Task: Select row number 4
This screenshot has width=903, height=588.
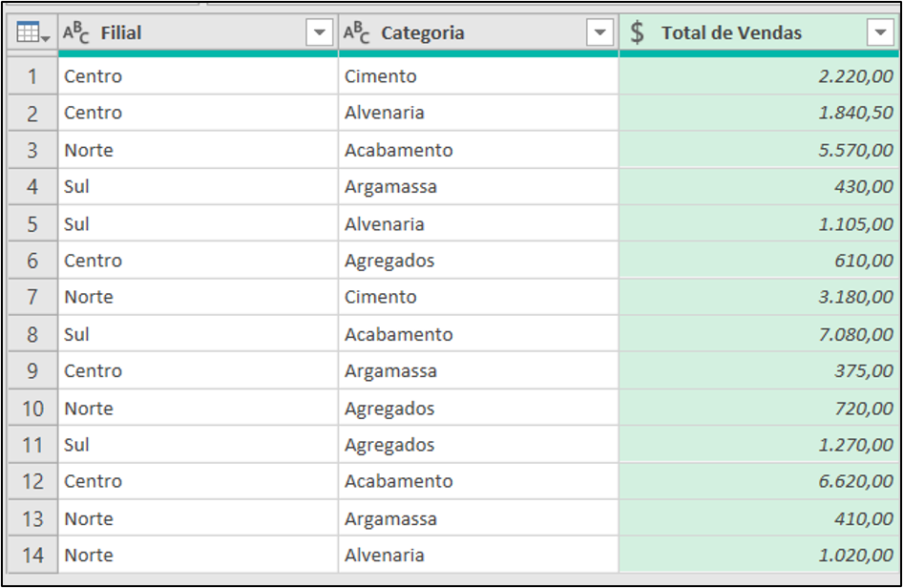Action: [32, 186]
